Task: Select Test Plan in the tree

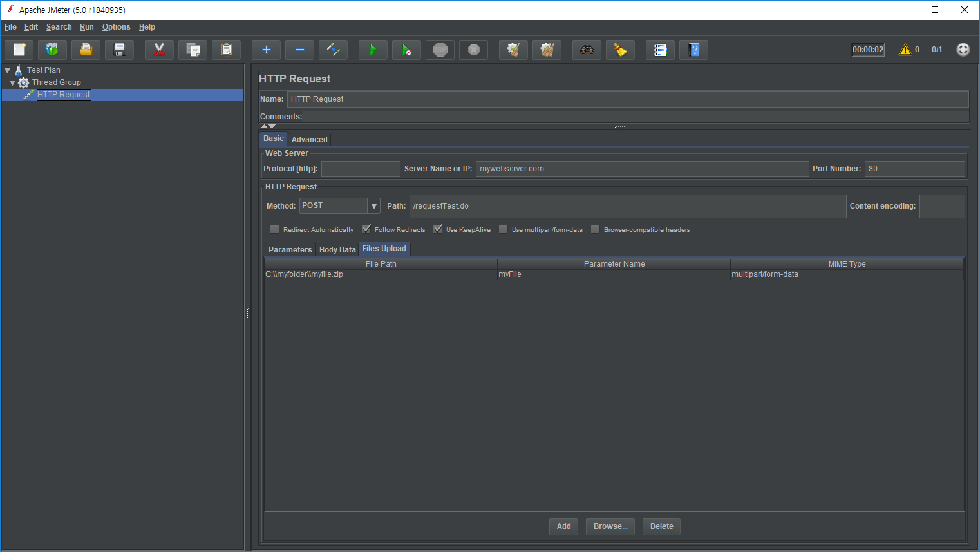Action: [44, 70]
